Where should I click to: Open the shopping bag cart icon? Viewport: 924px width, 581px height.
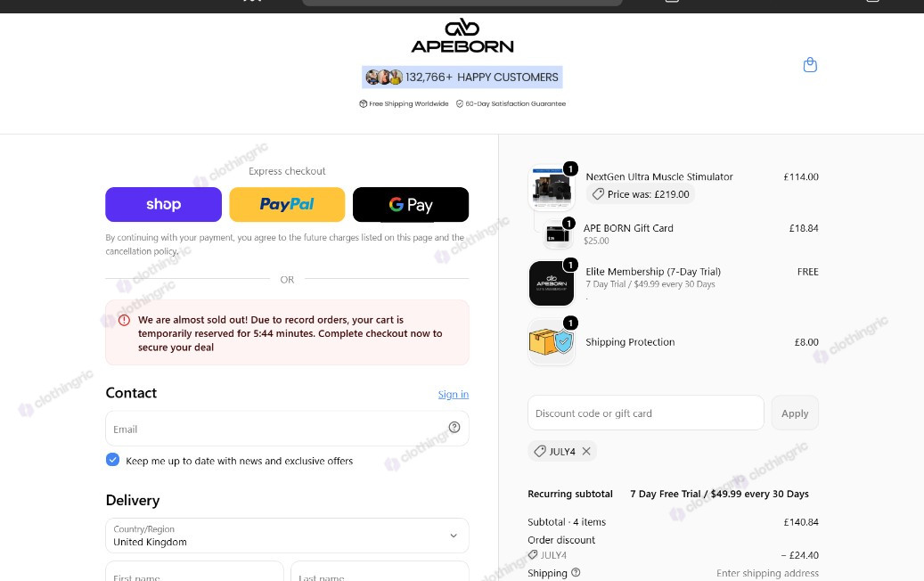[x=810, y=65]
